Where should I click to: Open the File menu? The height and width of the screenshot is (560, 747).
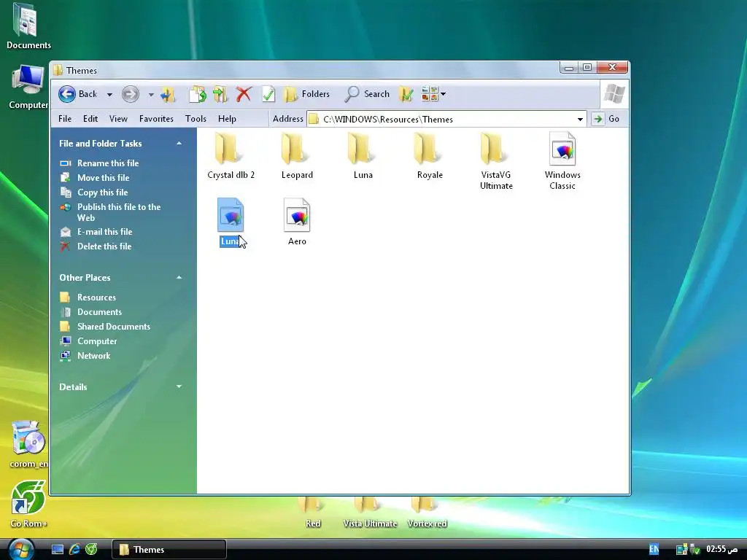pyautogui.click(x=65, y=119)
